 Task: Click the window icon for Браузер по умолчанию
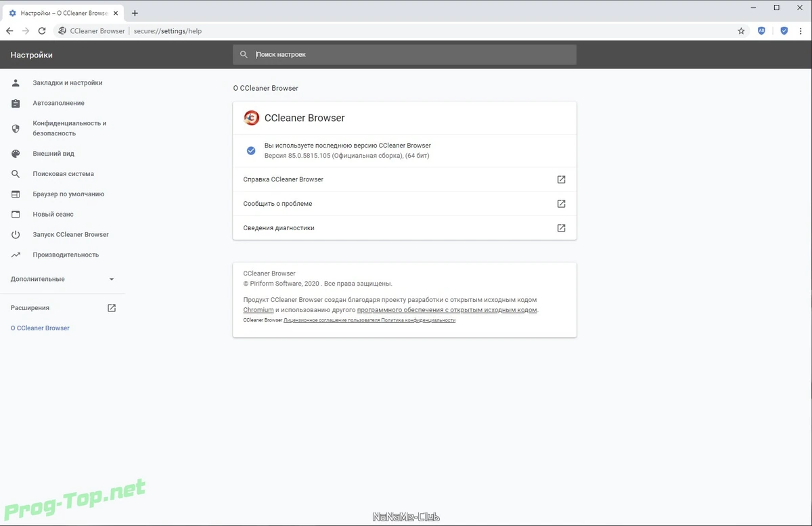pos(16,194)
